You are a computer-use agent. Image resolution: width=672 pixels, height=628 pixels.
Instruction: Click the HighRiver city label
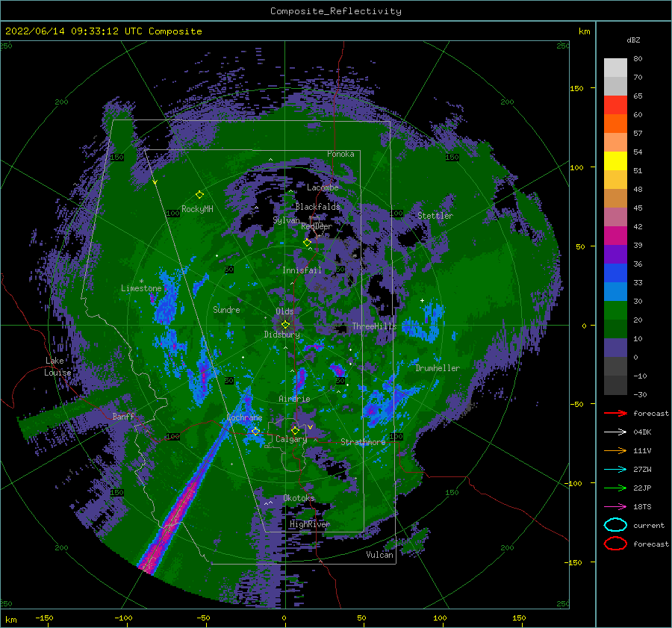[x=309, y=524]
